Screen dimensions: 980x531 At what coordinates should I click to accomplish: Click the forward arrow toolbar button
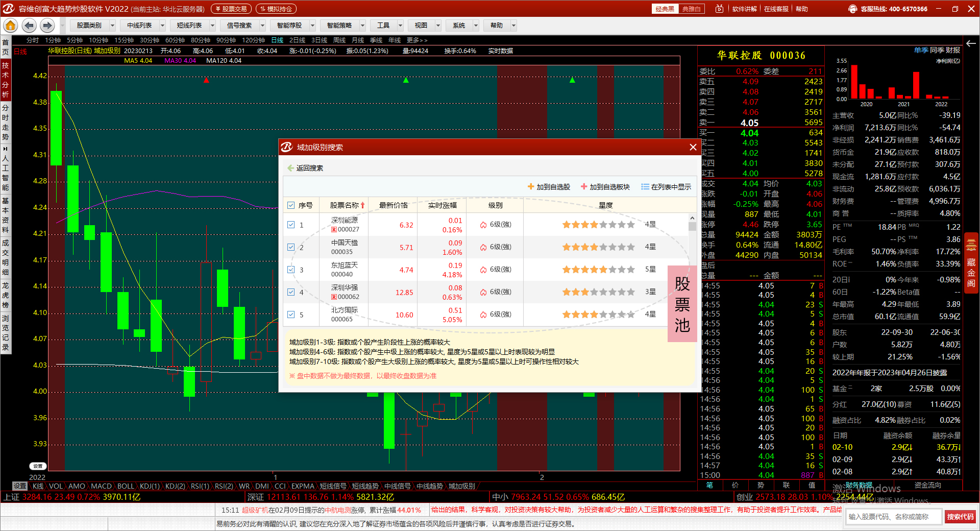click(x=47, y=25)
